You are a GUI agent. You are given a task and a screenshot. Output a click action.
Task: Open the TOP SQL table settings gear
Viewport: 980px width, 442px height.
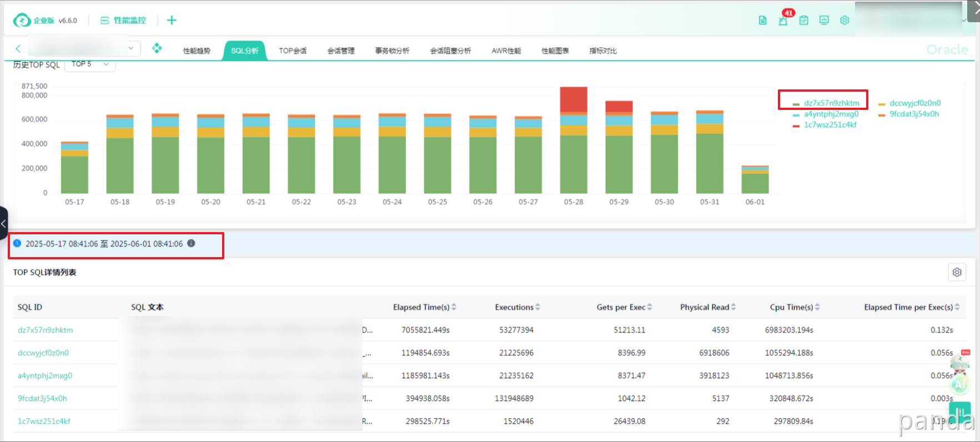click(957, 272)
